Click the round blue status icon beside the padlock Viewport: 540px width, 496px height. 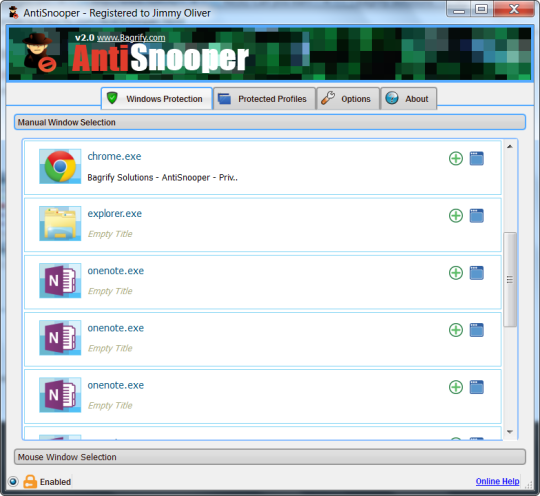(13, 482)
